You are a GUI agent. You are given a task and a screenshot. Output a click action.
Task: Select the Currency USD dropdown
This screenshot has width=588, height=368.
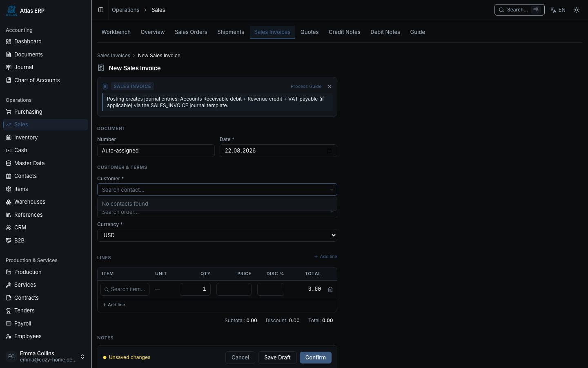click(x=217, y=235)
